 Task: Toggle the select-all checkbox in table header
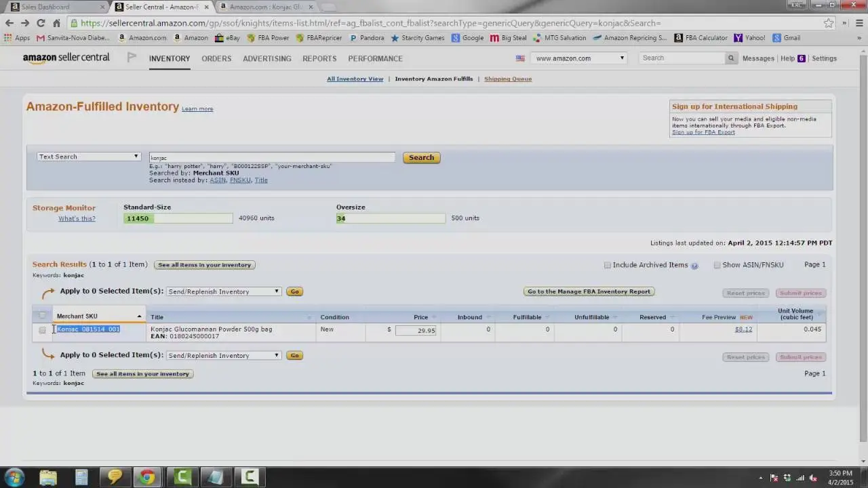[x=42, y=315]
